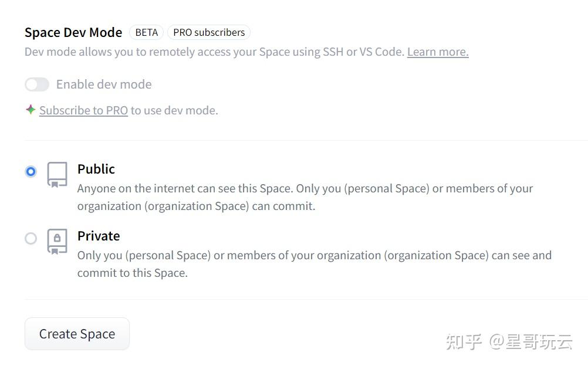This screenshot has height=366, width=588.
Task: Click the Public visibility description text
Action: [305, 197]
